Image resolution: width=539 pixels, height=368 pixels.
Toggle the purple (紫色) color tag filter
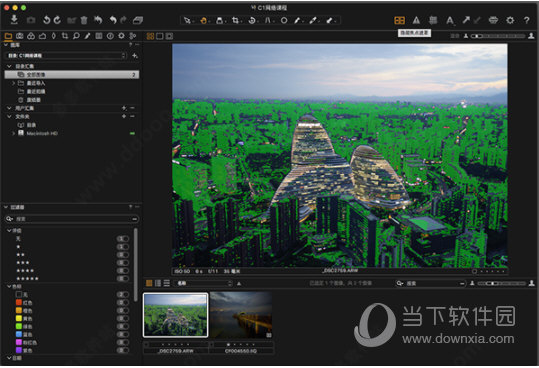(x=123, y=350)
